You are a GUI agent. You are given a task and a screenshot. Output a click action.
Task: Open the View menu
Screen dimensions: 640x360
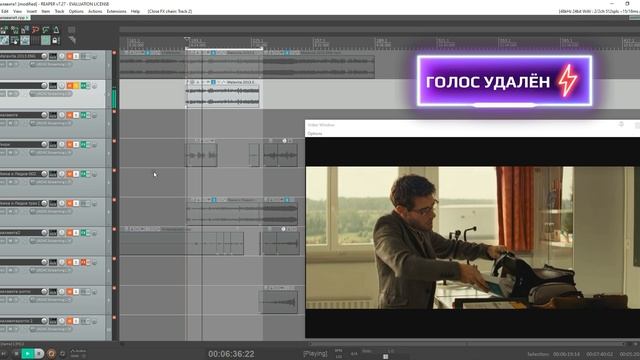[18, 11]
